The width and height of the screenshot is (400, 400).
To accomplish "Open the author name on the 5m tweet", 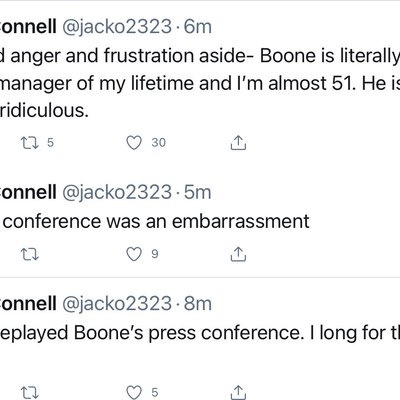I will [28, 192].
